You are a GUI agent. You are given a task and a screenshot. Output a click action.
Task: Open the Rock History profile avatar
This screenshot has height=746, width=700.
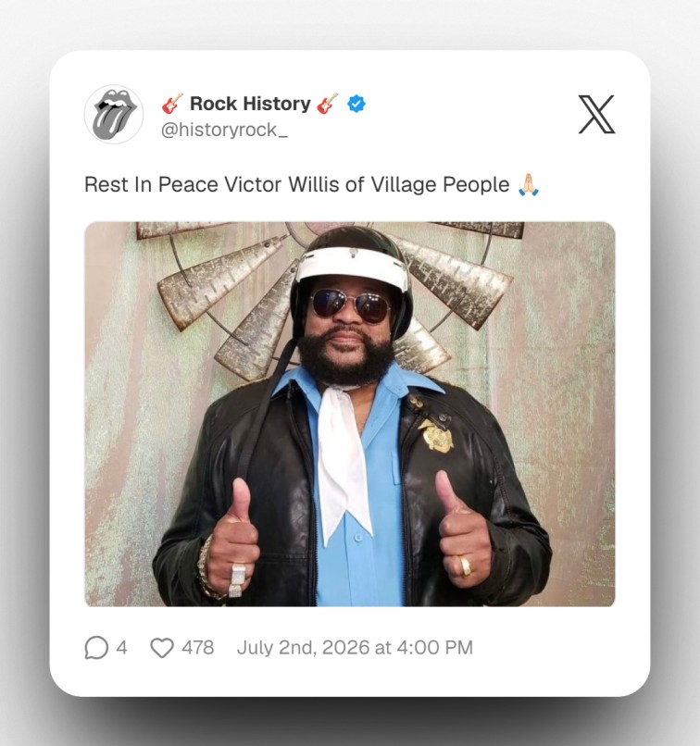point(114,114)
